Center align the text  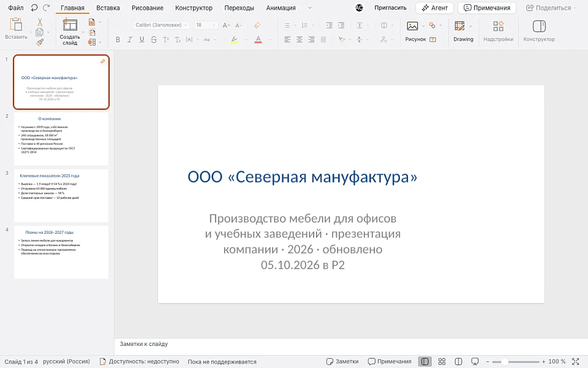[300, 39]
